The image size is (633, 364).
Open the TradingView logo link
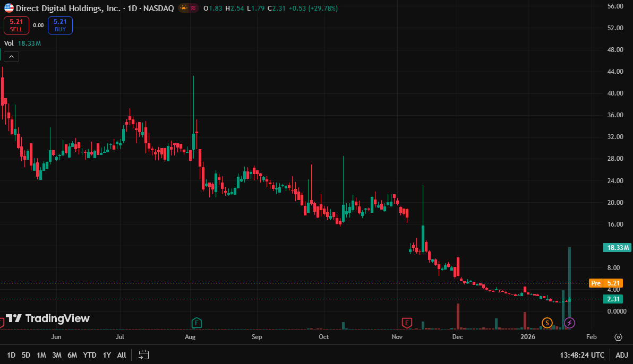48,318
